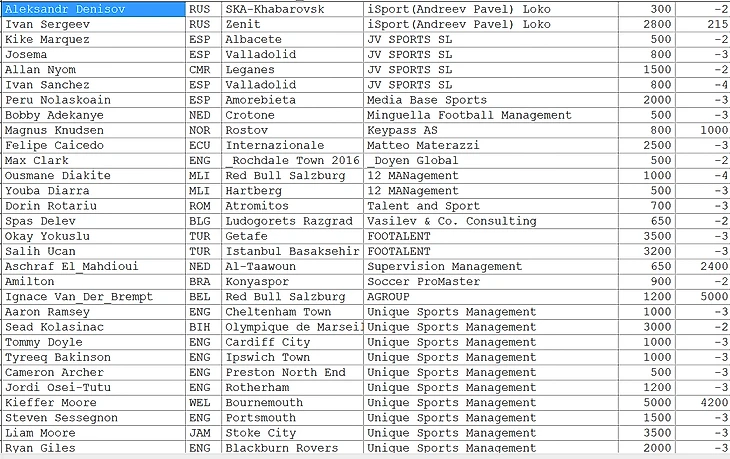Select Vasilev & Co. Consulting cell

(x=491, y=221)
